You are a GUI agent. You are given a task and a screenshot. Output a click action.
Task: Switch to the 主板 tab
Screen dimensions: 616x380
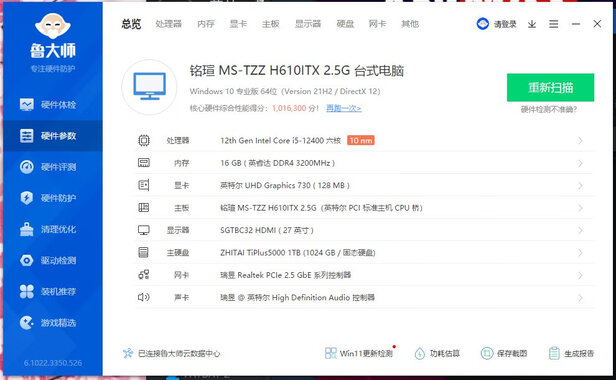(x=271, y=24)
